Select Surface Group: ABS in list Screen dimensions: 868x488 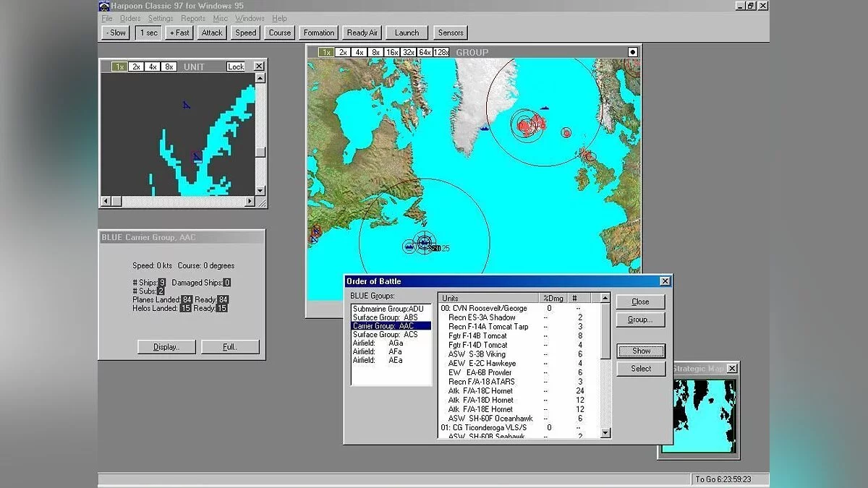pyautogui.click(x=391, y=317)
